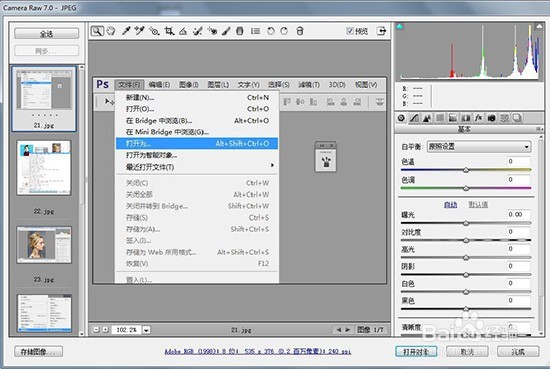This screenshot has width=550, height=369.
Task: Select the Straighten tool
Action: pyautogui.click(x=183, y=31)
